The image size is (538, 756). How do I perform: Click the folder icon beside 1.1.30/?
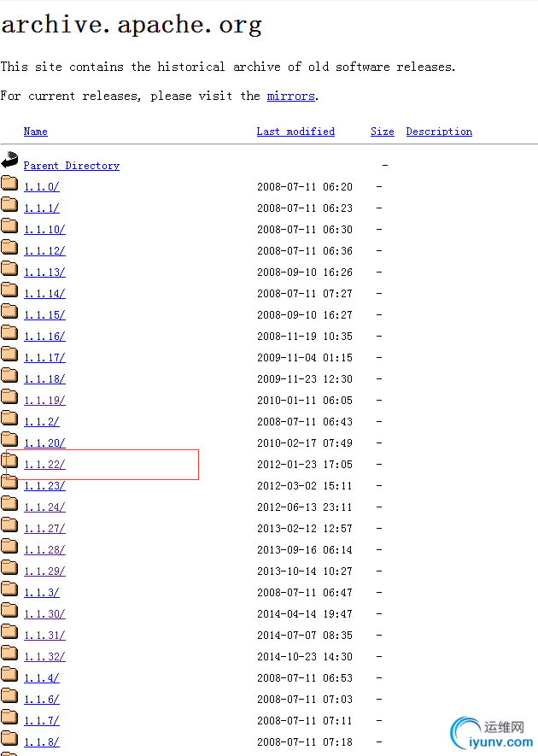click(x=9, y=611)
